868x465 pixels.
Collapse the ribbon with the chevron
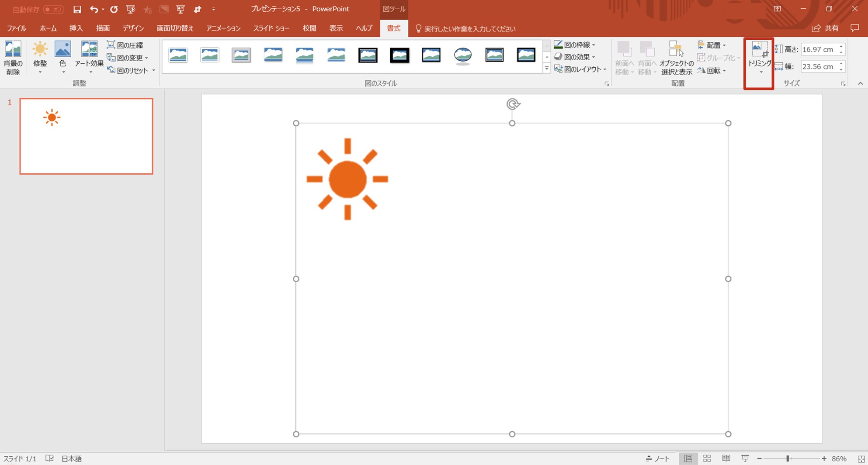860,83
